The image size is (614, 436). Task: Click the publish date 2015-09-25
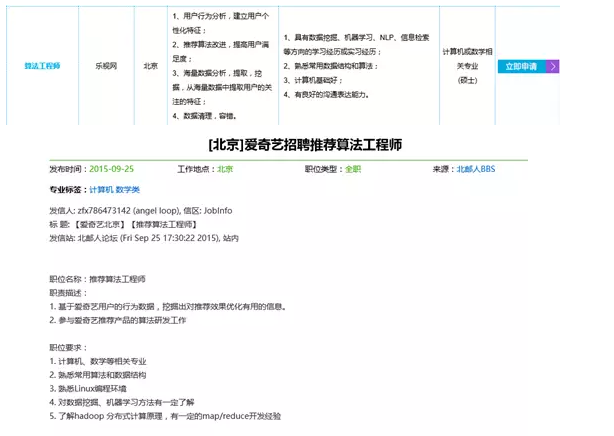tap(112, 169)
